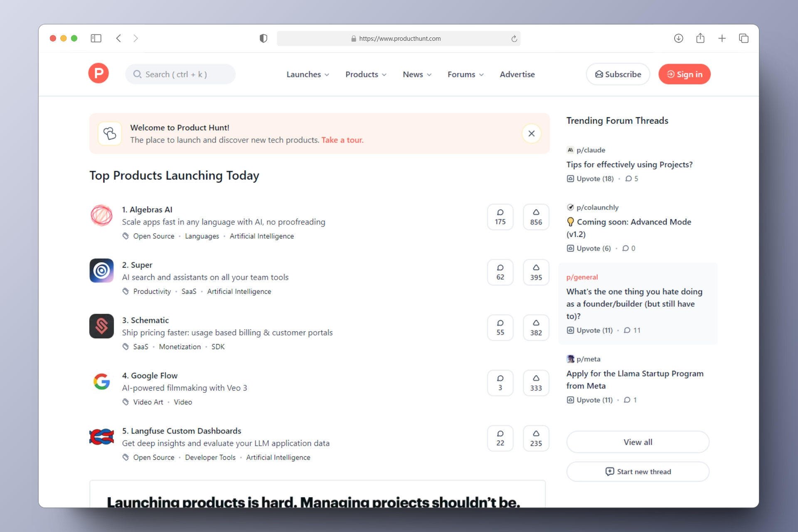Open the p/colaunchly forum link
This screenshot has height=532, width=798.
(597, 207)
